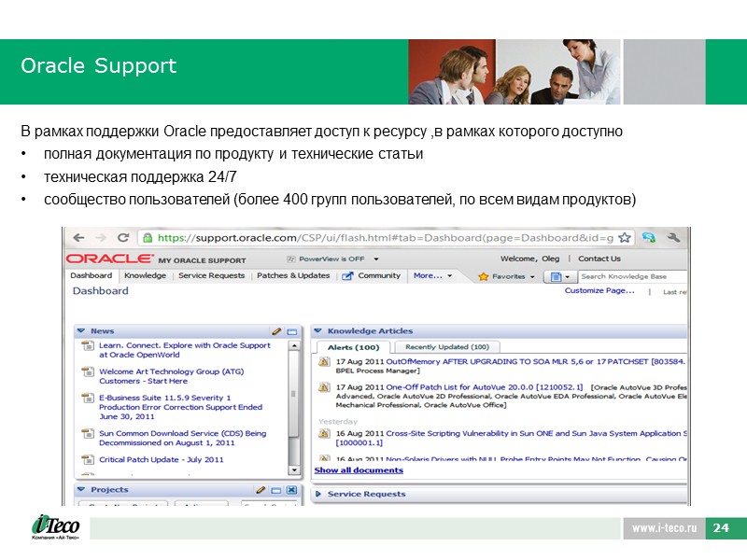Click the Oracle logo
Viewport: 747px width, 560px height.
pos(109,259)
